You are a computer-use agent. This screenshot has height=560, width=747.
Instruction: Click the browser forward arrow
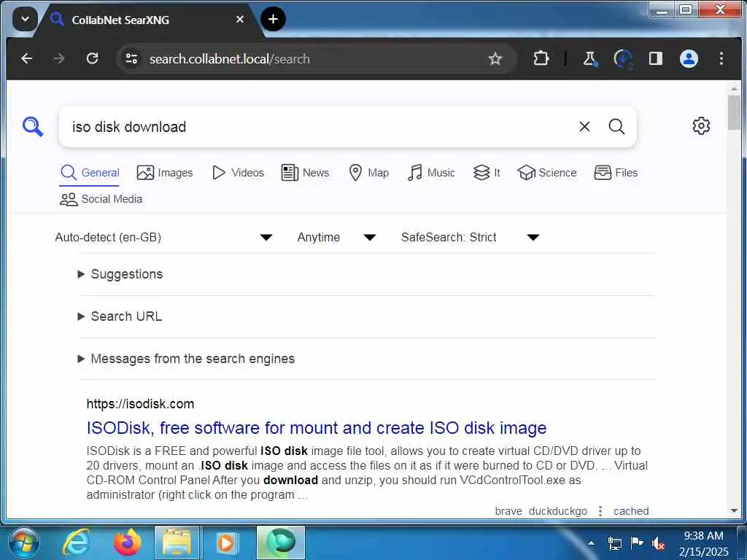[x=59, y=58]
